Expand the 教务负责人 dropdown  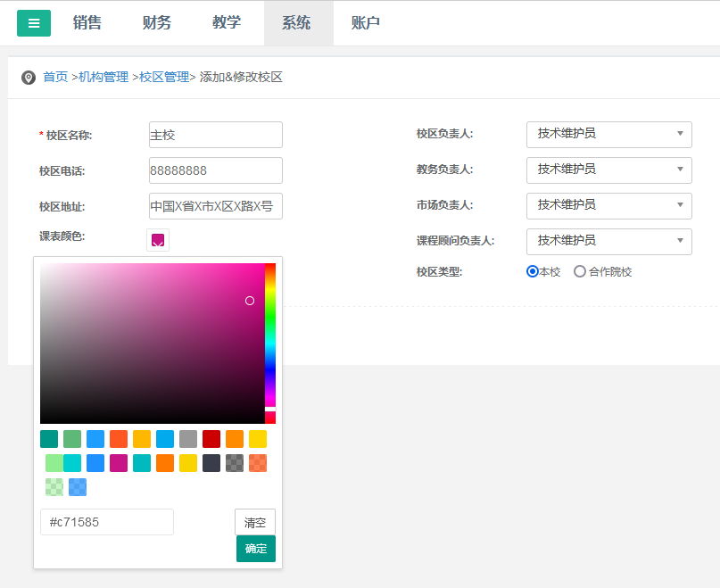click(x=608, y=170)
